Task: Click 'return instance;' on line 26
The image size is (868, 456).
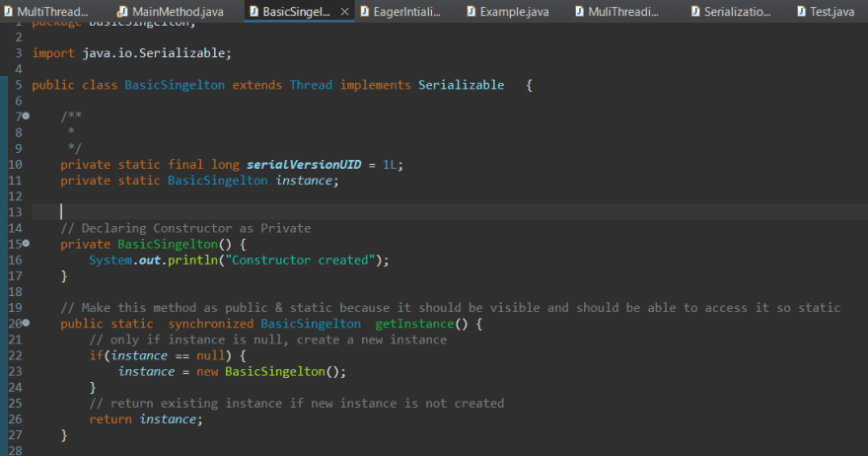Action: click(x=146, y=418)
